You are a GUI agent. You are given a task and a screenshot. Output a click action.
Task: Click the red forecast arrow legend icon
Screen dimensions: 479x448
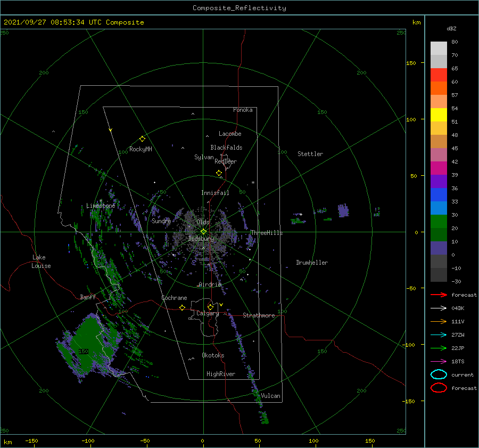point(439,295)
